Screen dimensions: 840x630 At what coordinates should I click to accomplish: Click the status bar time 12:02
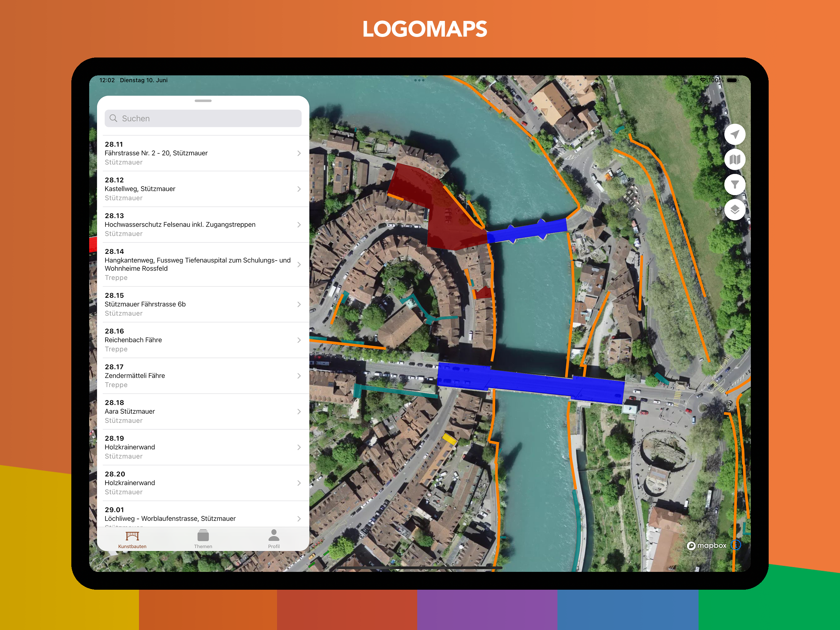tap(107, 80)
